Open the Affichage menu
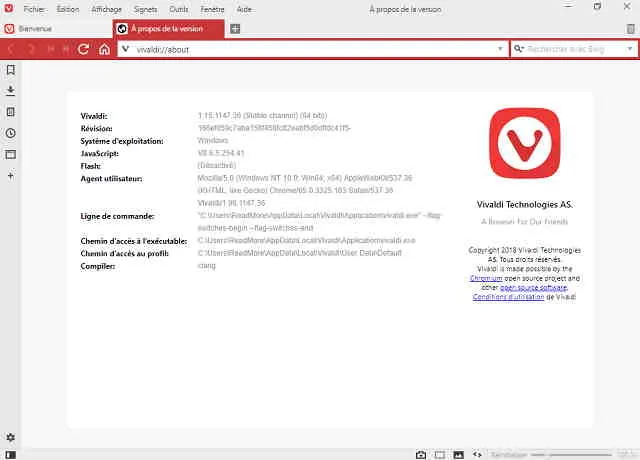This screenshot has width=640, height=460. 106,9
